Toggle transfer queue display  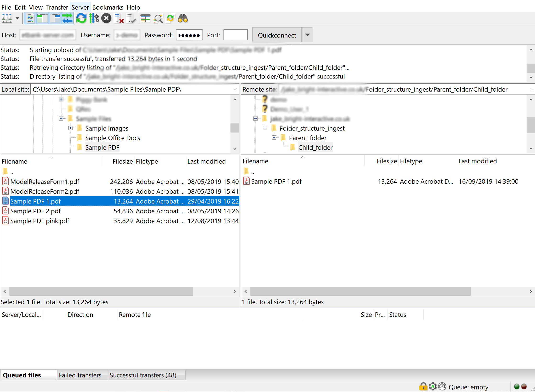(x=67, y=18)
